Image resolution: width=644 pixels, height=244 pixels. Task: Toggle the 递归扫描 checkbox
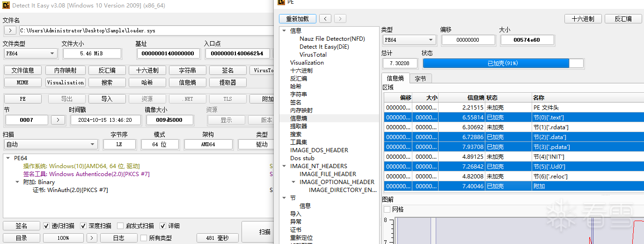click(x=46, y=226)
